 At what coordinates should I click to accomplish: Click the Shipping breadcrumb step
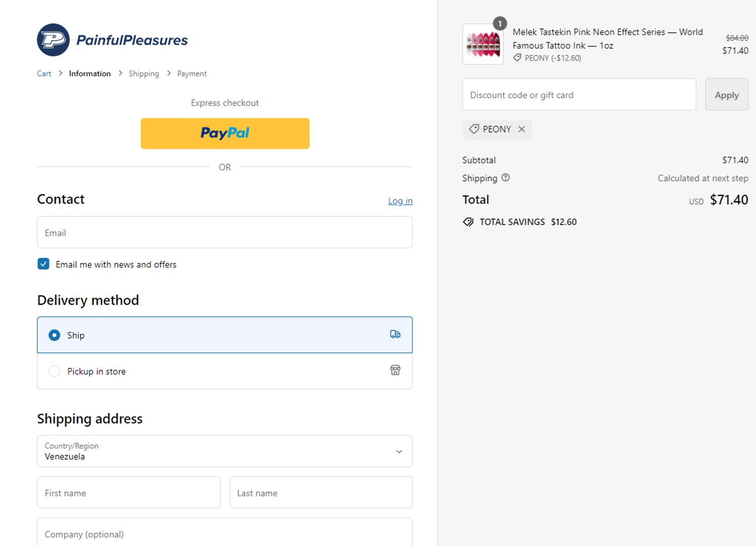click(144, 74)
